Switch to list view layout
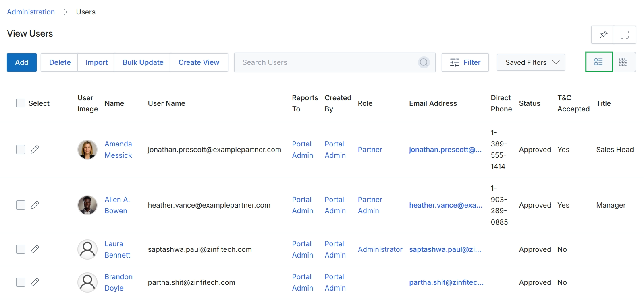Image resolution: width=644 pixels, height=305 pixels. click(x=598, y=62)
